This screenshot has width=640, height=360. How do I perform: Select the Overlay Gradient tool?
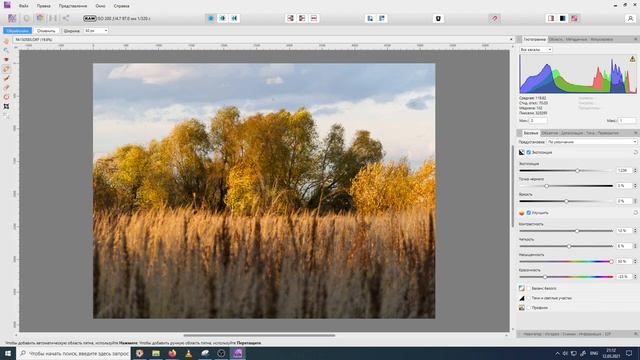pos(6,97)
